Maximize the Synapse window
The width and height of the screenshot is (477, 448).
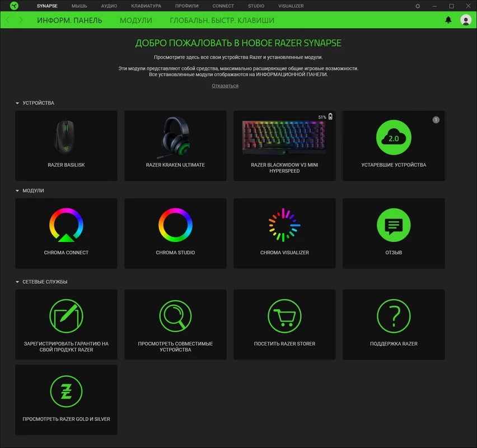point(451,6)
